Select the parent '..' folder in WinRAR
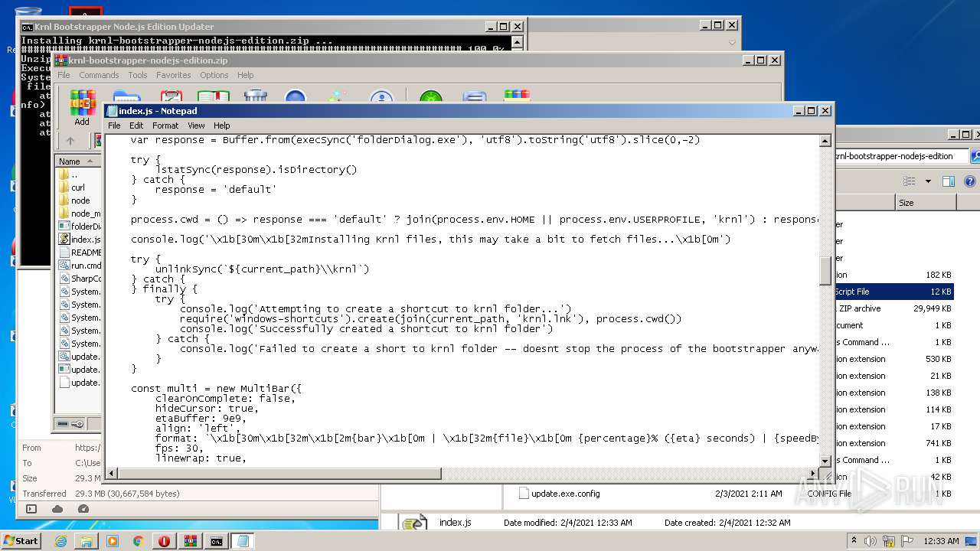This screenshot has height=551, width=980. [x=73, y=174]
